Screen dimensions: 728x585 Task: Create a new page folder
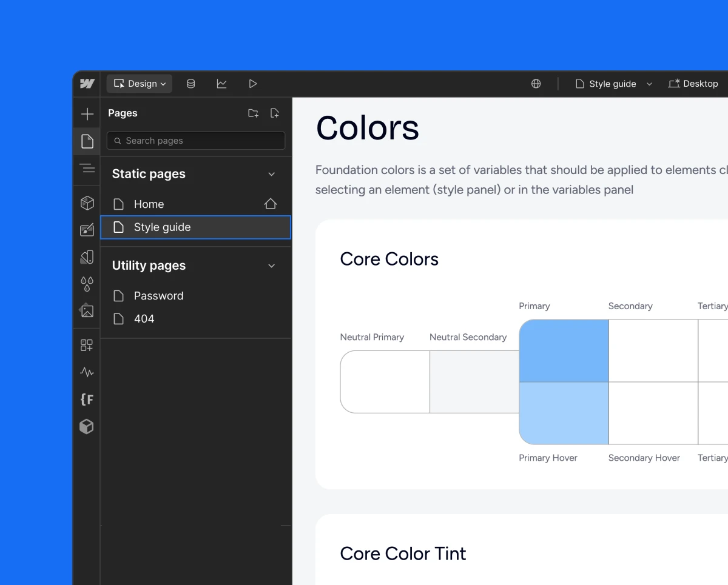[253, 113]
